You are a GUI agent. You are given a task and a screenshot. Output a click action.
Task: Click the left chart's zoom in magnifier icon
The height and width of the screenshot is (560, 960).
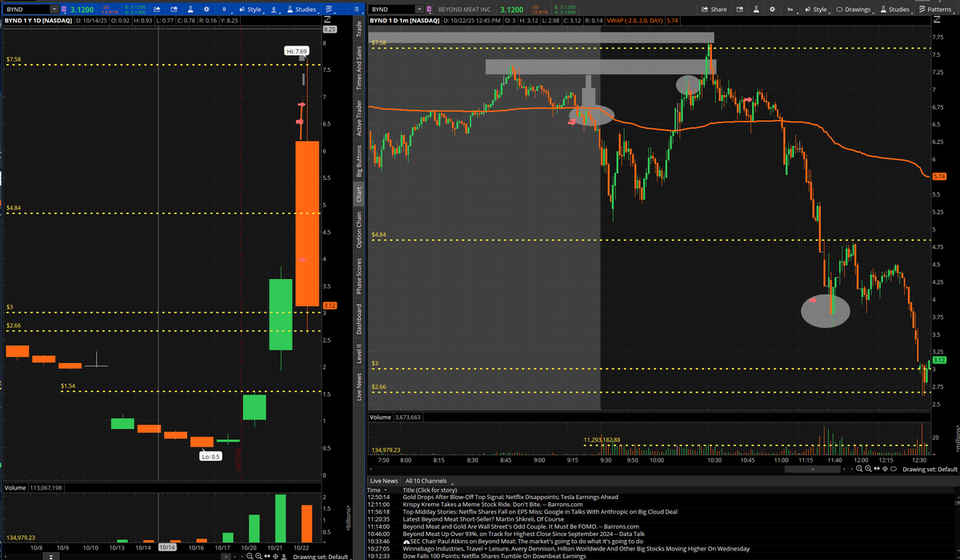[258, 556]
